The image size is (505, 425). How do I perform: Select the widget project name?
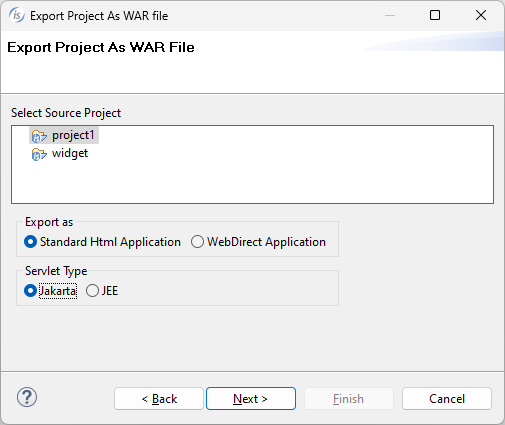coord(70,153)
